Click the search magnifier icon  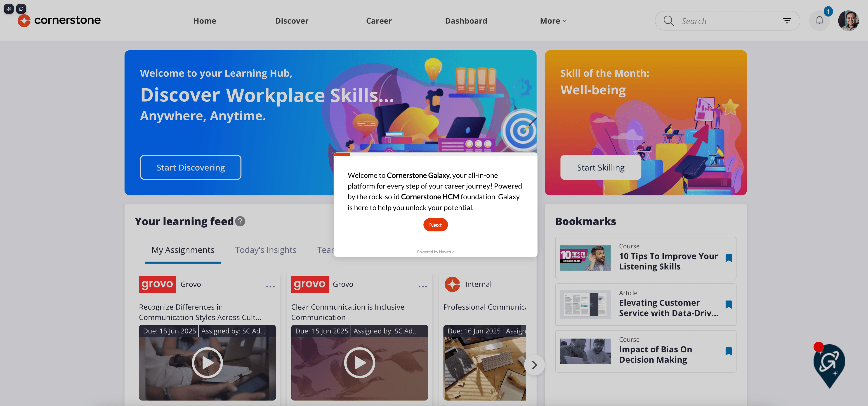click(x=669, y=21)
